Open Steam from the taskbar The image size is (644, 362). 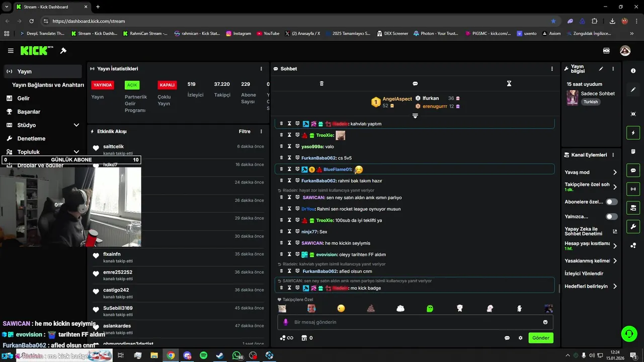click(220, 355)
